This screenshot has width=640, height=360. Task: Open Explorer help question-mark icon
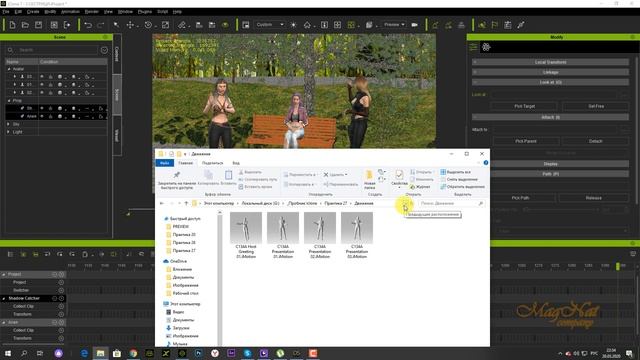(x=486, y=163)
